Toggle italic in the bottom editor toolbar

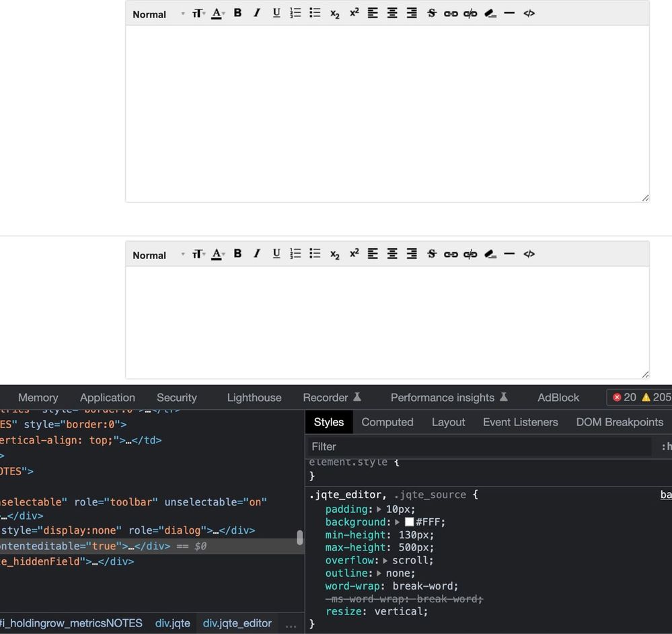(x=257, y=254)
